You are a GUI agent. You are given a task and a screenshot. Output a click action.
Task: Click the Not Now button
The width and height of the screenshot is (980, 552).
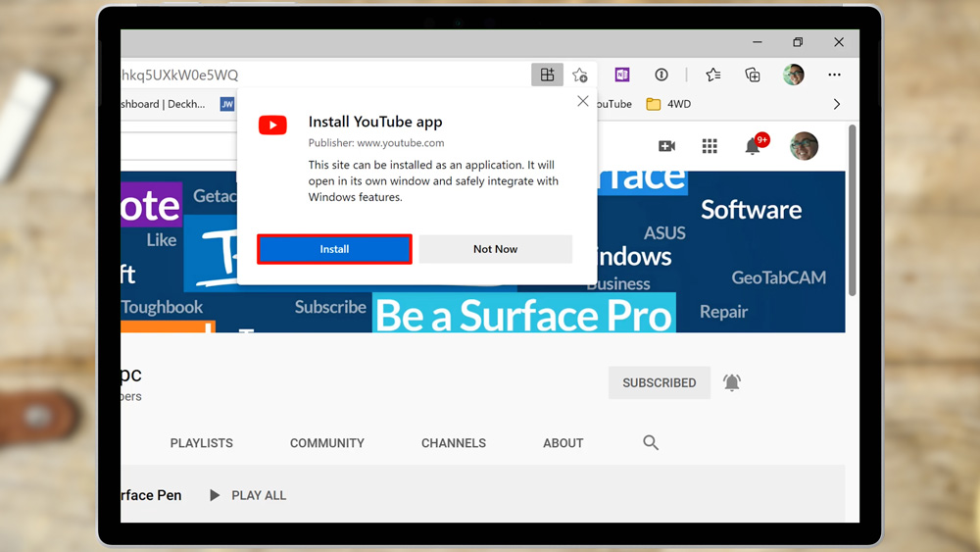[496, 249]
